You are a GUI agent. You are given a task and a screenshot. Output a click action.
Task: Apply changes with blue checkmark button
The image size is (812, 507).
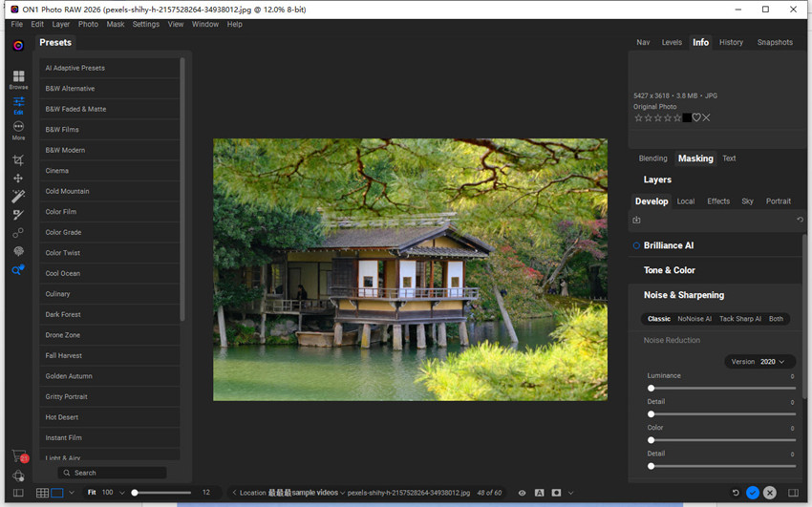[753, 493]
